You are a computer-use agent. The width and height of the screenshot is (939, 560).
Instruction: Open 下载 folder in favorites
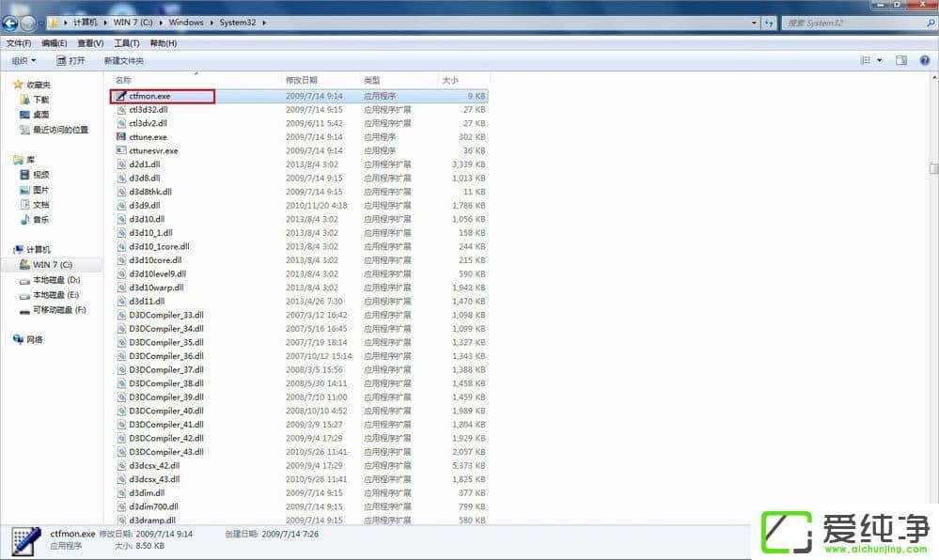pyautogui.click(x=41, y=100)
